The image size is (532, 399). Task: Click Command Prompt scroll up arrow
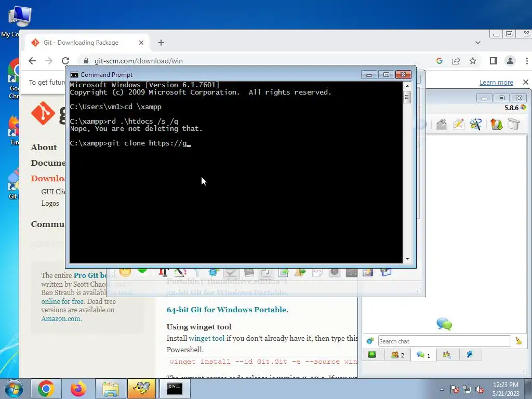(407, 86)
